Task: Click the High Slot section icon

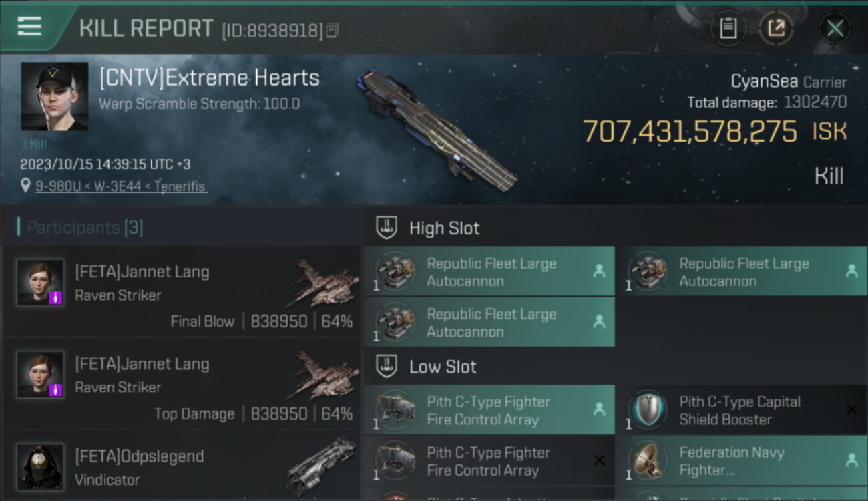Action: [x=387, y=228]
